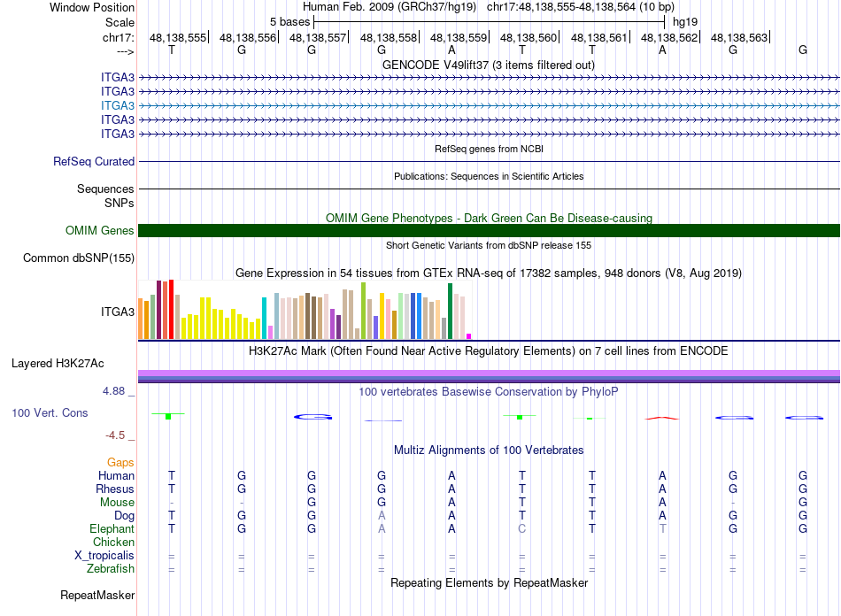Click the Publications: Sequences in Scientific Articles title
This screenshot has height=616, width=841.
pyautogui.click(x=489, y=176)
